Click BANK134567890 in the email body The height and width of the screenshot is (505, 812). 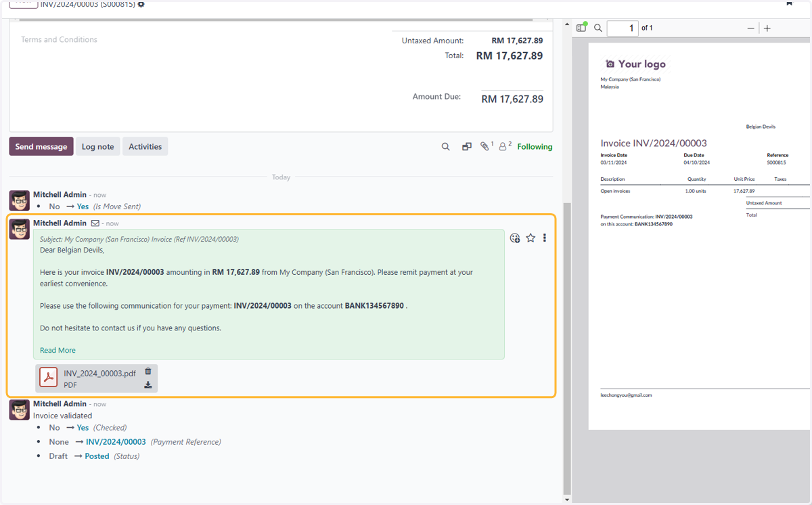[x=374, y=305]
